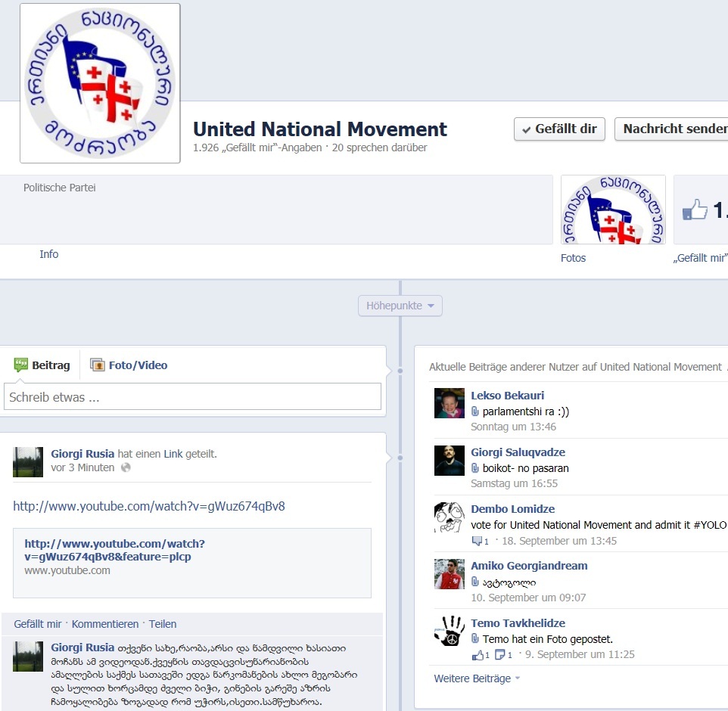This screenshot has width=728, height=711.
Task: Expand the Höhepunkte dropdown
Action: (x=400, y=306)
